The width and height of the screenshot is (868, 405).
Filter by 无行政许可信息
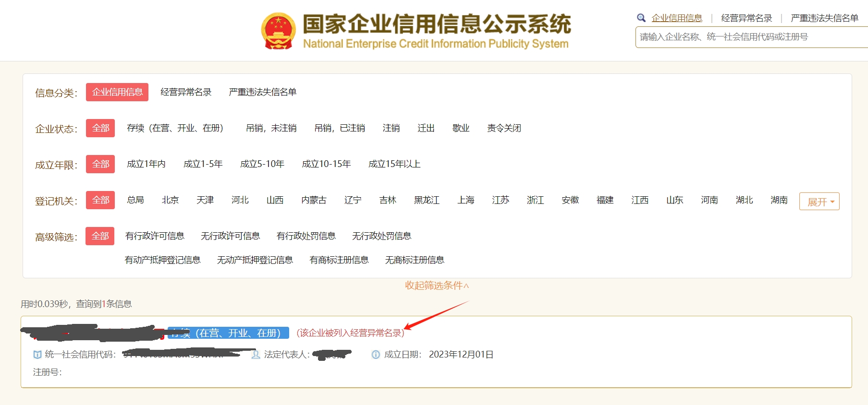[x=230, y=236]
